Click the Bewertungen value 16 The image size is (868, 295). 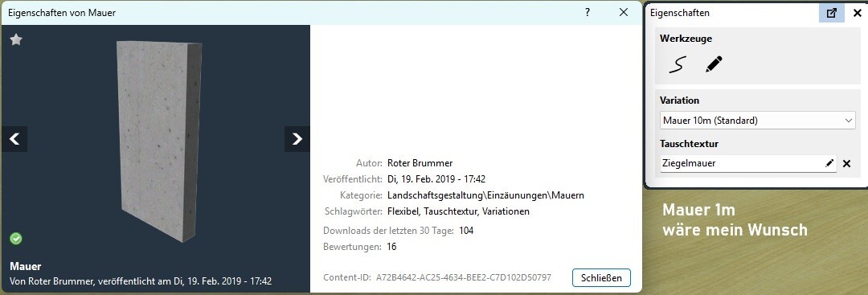pos(391,246)
